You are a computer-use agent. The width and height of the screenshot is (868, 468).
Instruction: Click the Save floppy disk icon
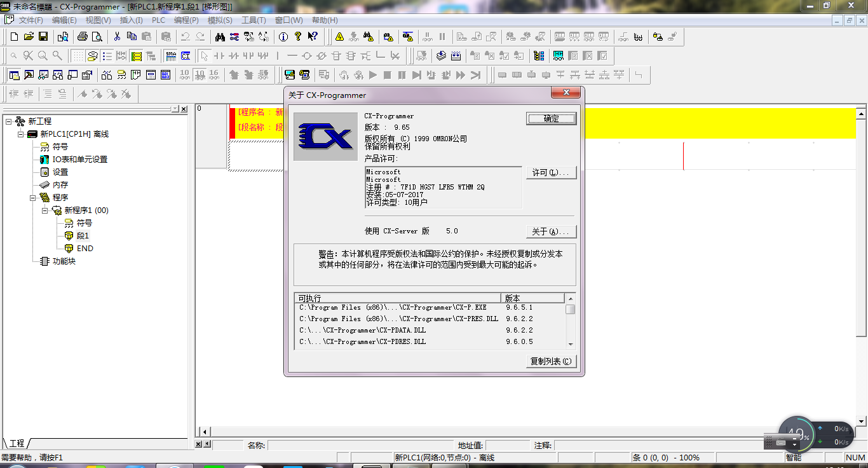click(43, 37)
